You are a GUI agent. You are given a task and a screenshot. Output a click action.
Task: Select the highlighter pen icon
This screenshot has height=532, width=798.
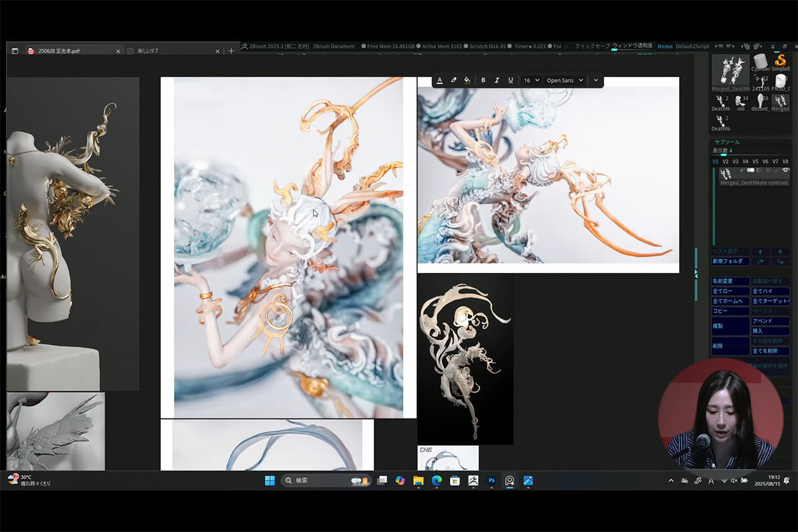(x=453, y=80)
